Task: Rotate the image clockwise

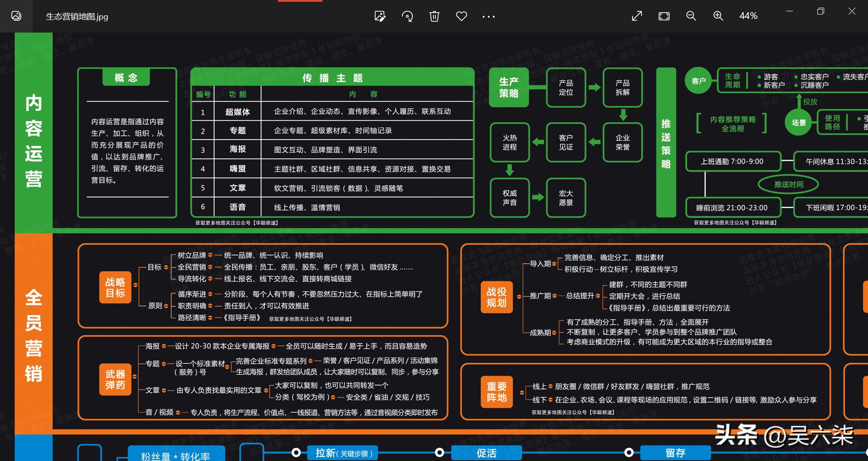Action: pos(407,16)
